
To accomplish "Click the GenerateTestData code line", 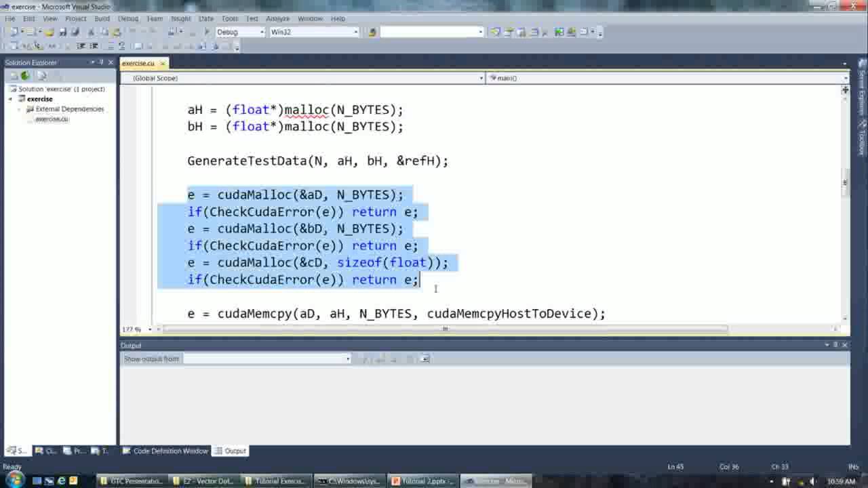I will coord(317,161).
